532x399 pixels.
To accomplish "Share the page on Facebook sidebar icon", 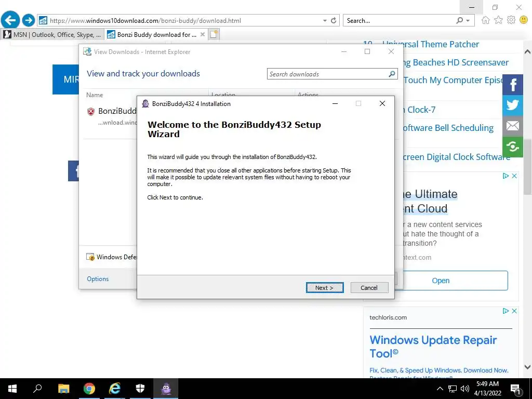I will click(x=513, y=85).
